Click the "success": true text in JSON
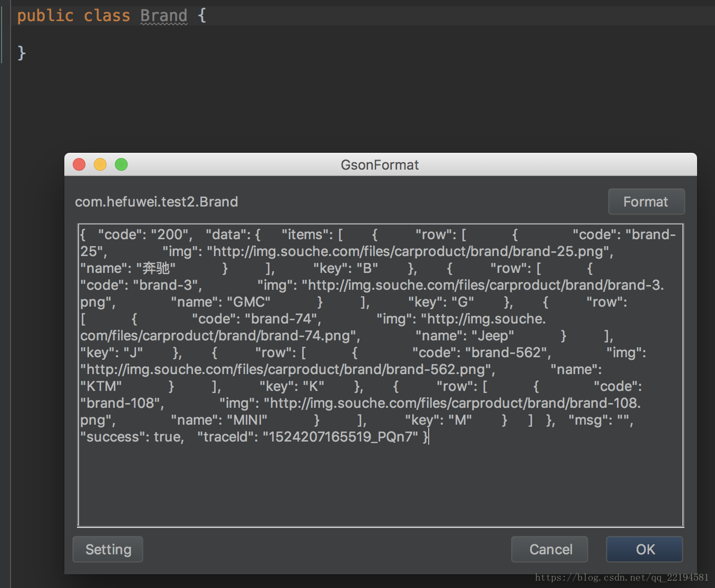715x588 pixels. coord(132,437)
